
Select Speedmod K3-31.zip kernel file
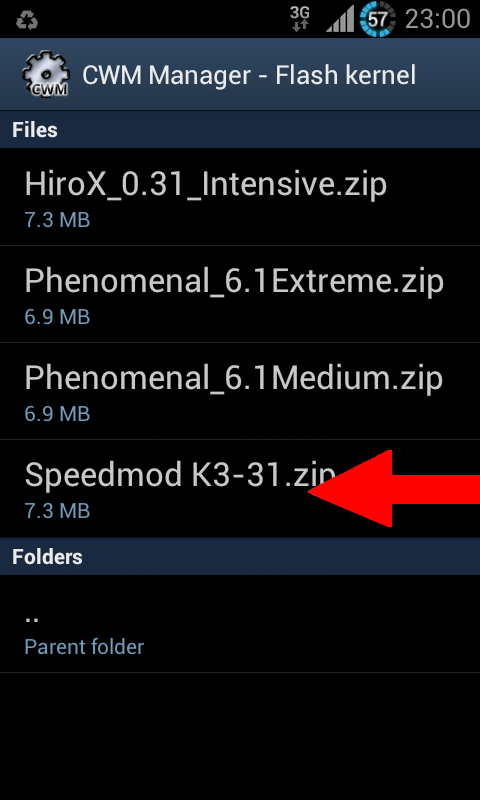click(240, 488)
